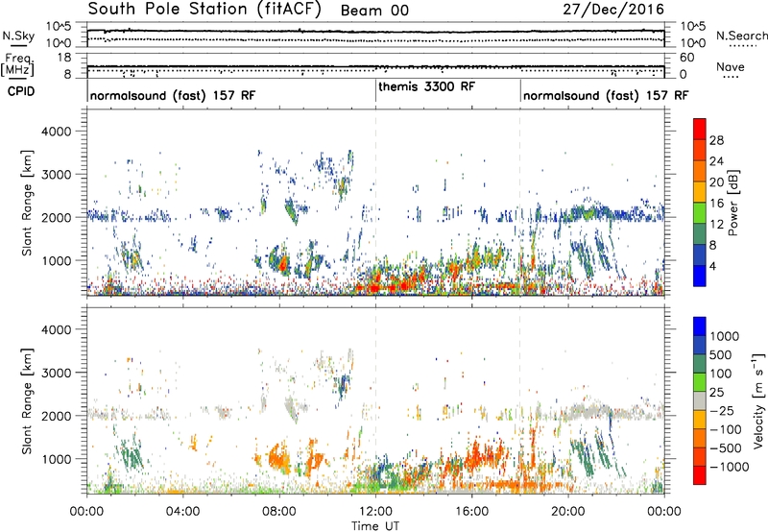Click the "60" Nave axis tick
The height and width of the screenshot is (532, 768).
point(687,58)
